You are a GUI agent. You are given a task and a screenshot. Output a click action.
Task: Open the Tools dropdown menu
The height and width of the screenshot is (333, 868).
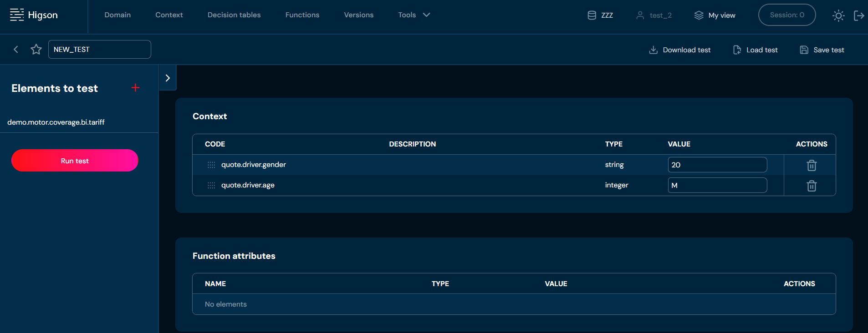(414, 15)
